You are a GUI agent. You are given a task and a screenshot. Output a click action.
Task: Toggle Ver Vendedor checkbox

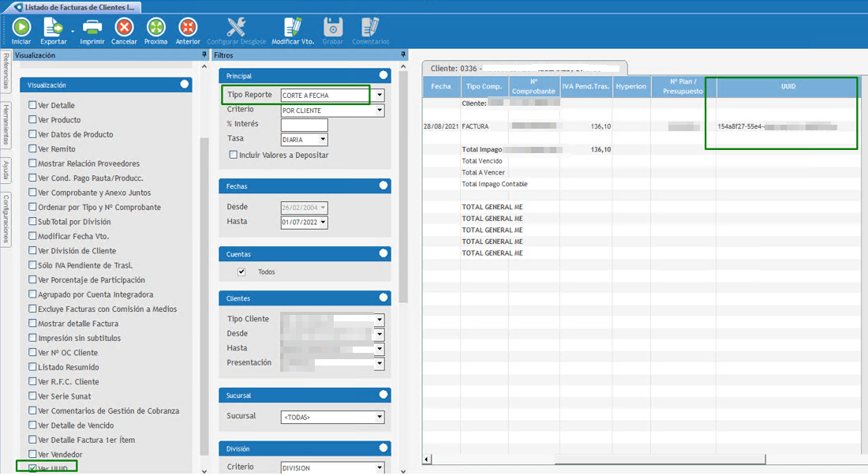32,454
